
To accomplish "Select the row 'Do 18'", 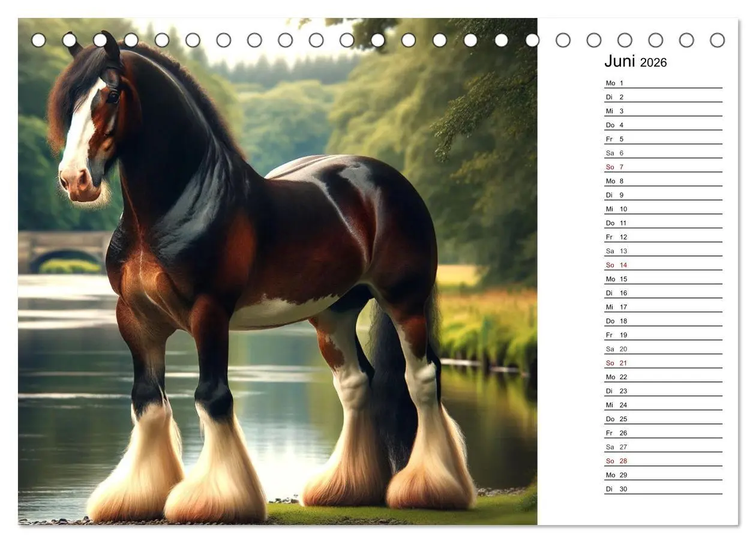I will 663,321.
